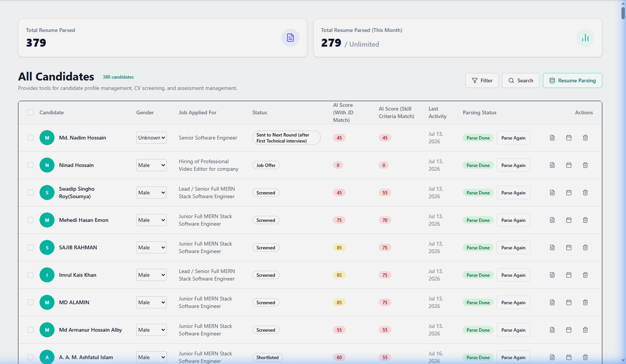Screen dimensions: 626x364
Task: Select Ninad Hossain's row checkbox
Action: tap(30, 165)
